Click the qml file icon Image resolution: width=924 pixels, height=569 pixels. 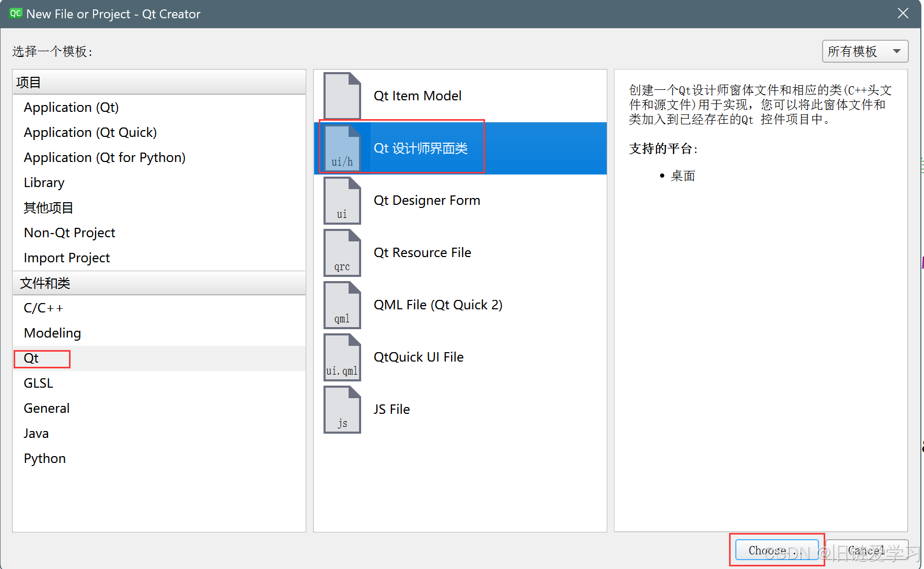[x=342, y=305]
